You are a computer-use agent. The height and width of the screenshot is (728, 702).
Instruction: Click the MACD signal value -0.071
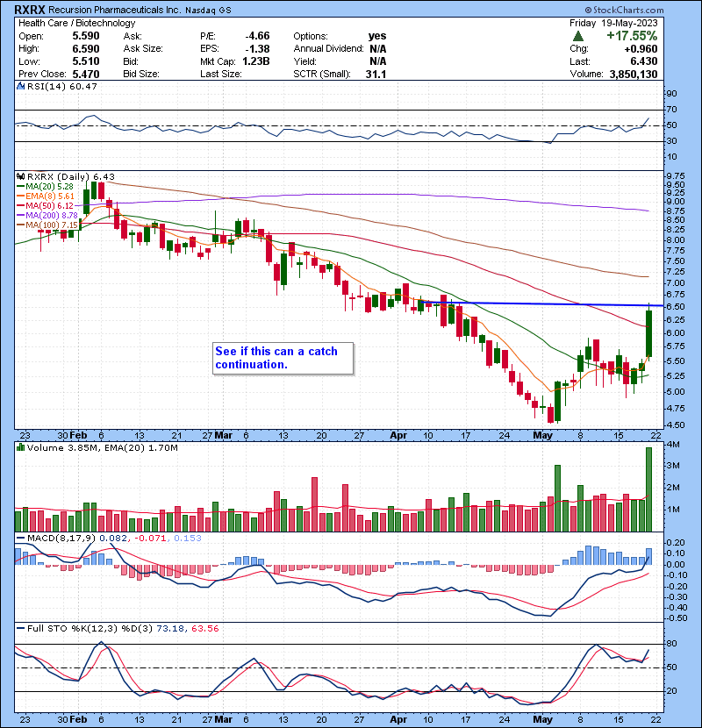click(x=150, y=539)
